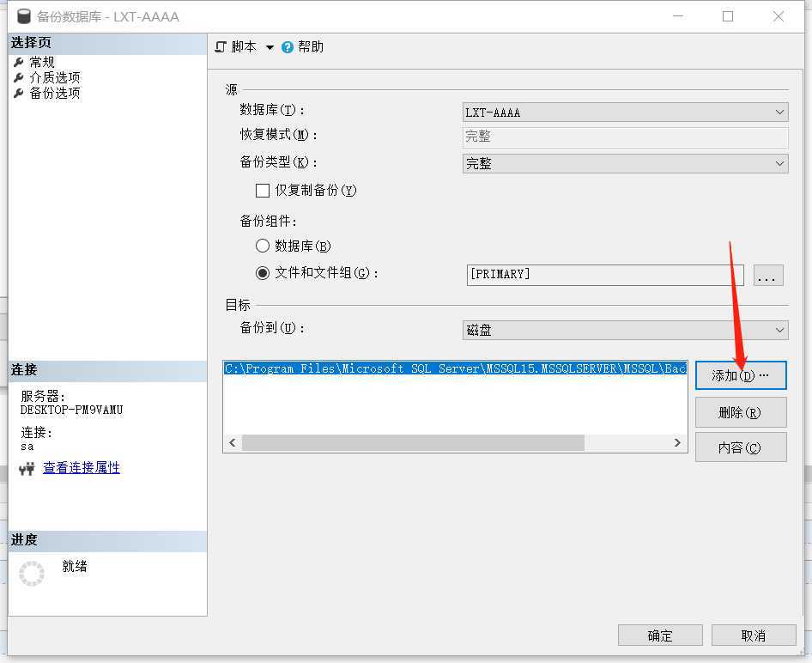This screenshot has width=812, height=663.
Task: Select the 介质选项 page
Action: pyautogui.click(x=55, y=77)
